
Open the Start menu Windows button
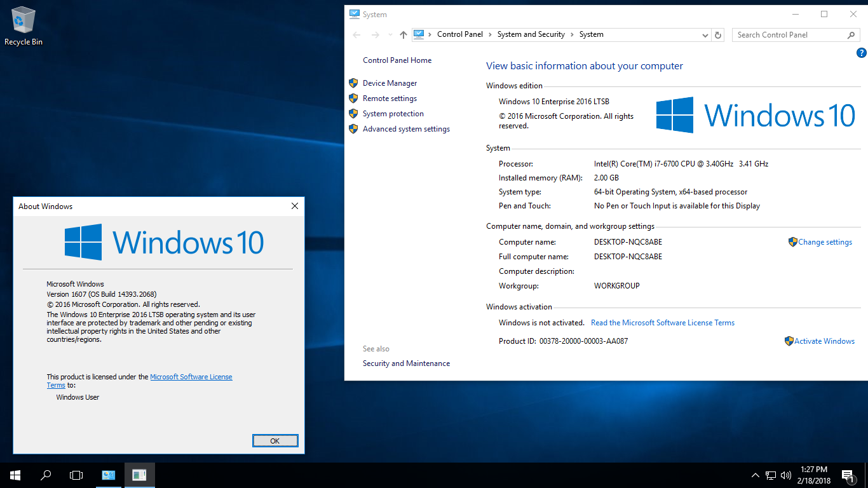[x=15, y=475]
